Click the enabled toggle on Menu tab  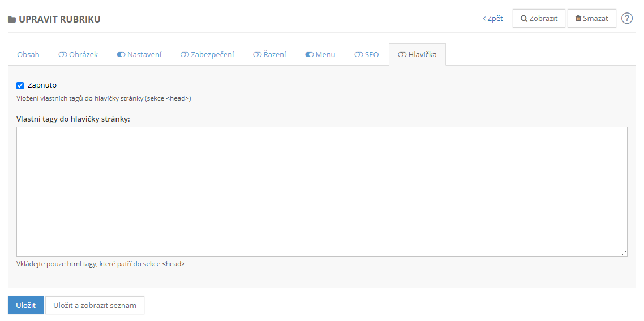(309, 55)
